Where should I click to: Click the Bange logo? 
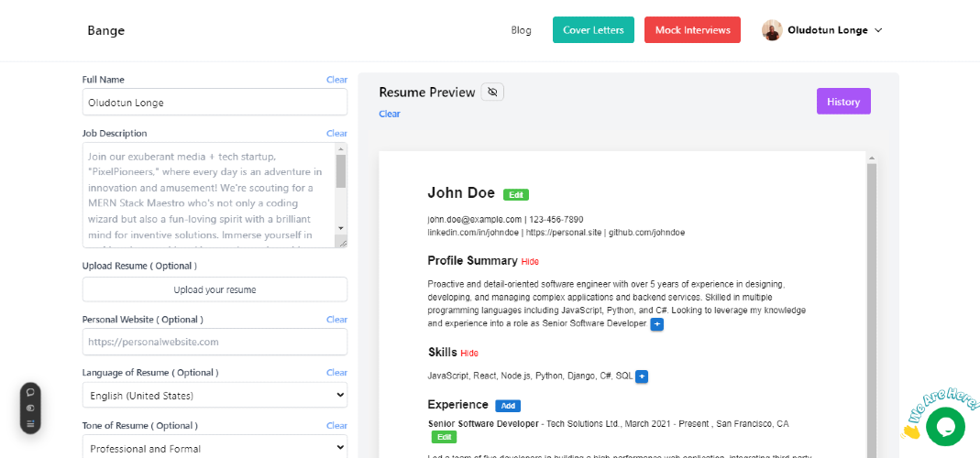pyautogui.click(x=106, y=30)
